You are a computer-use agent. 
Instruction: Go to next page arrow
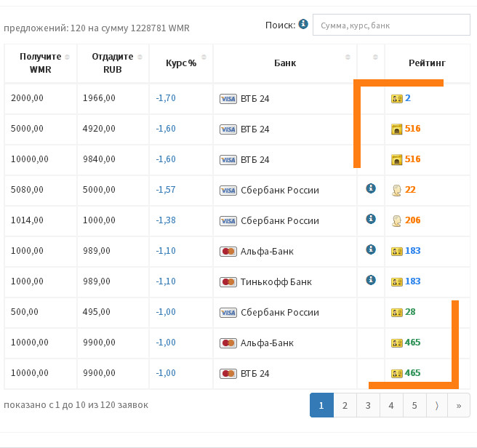(437, 405)
